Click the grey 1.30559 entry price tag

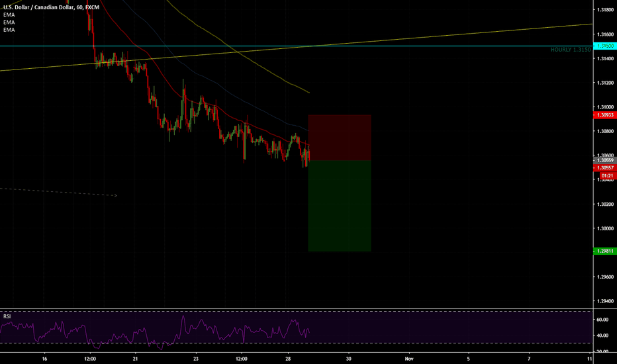pos(605,160)
